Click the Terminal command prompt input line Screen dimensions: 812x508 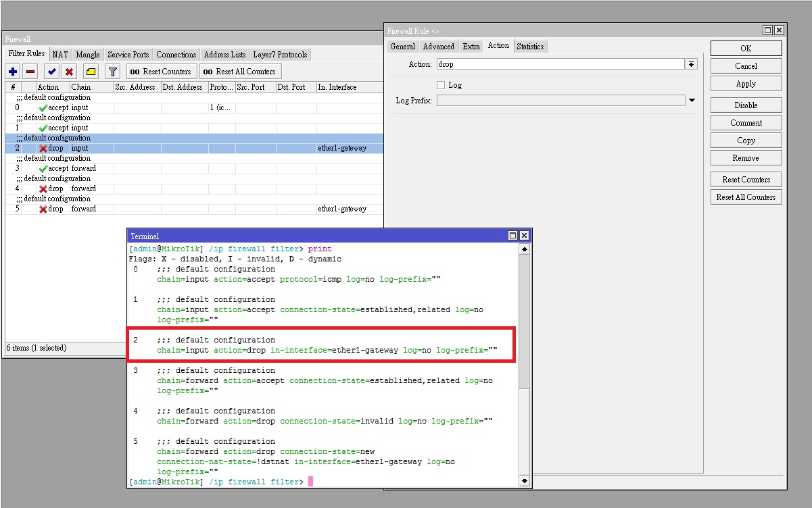pyautogui.click(x=323, y=482)
